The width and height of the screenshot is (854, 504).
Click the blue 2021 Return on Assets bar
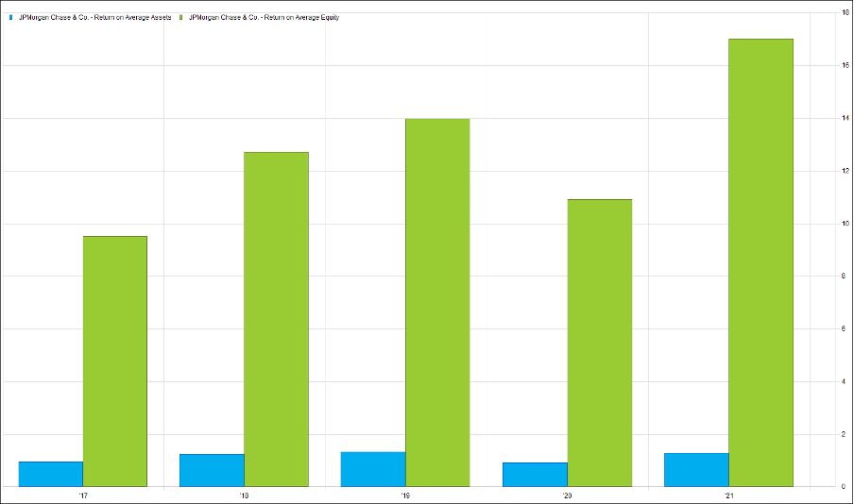click(x=696, y=470)
